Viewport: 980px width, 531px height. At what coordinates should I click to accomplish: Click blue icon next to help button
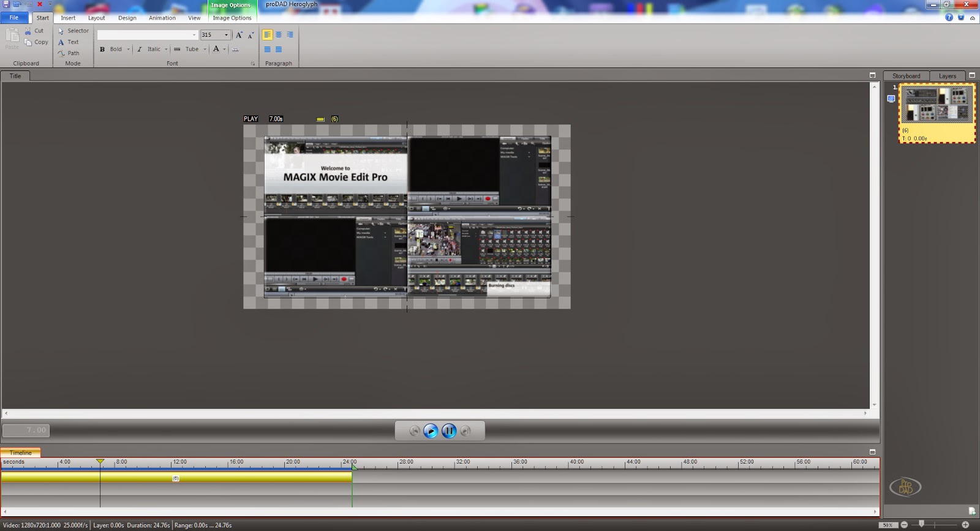[x=961, y=17]
